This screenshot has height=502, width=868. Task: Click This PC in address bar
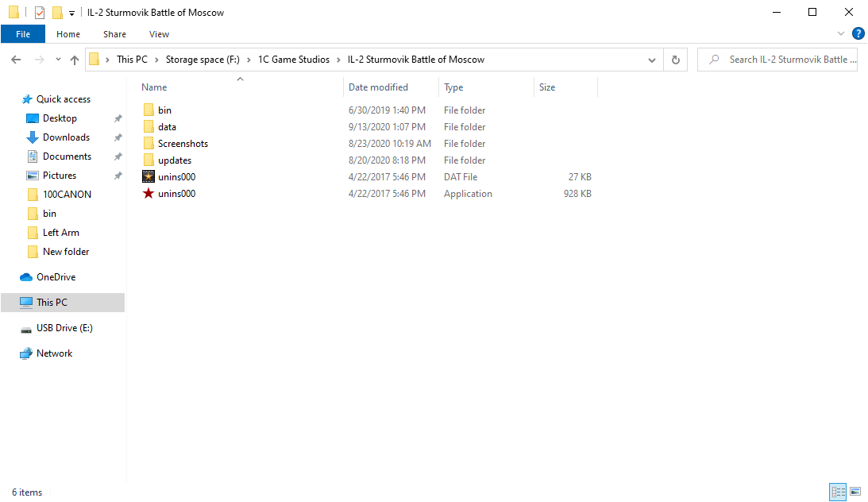click(x=132, y=60)
